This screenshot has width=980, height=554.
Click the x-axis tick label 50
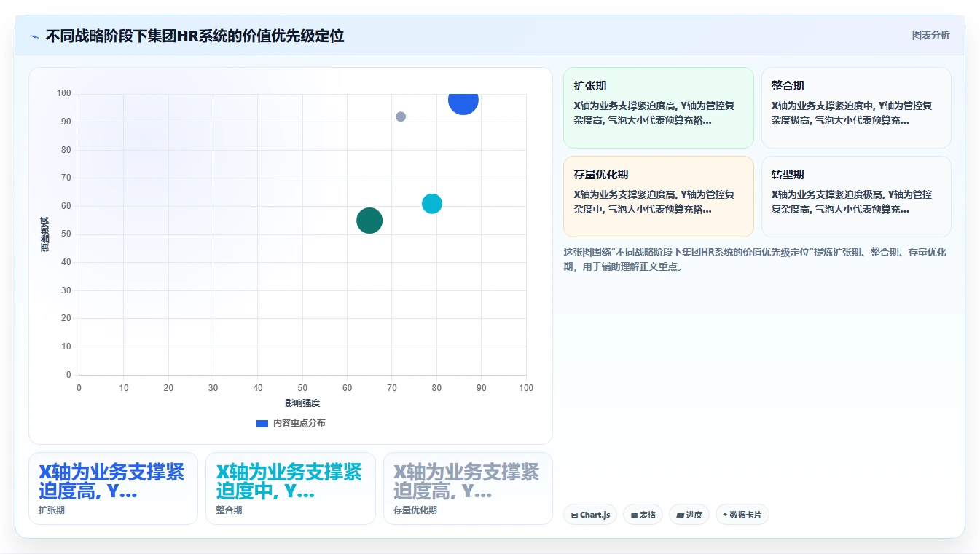302,388
